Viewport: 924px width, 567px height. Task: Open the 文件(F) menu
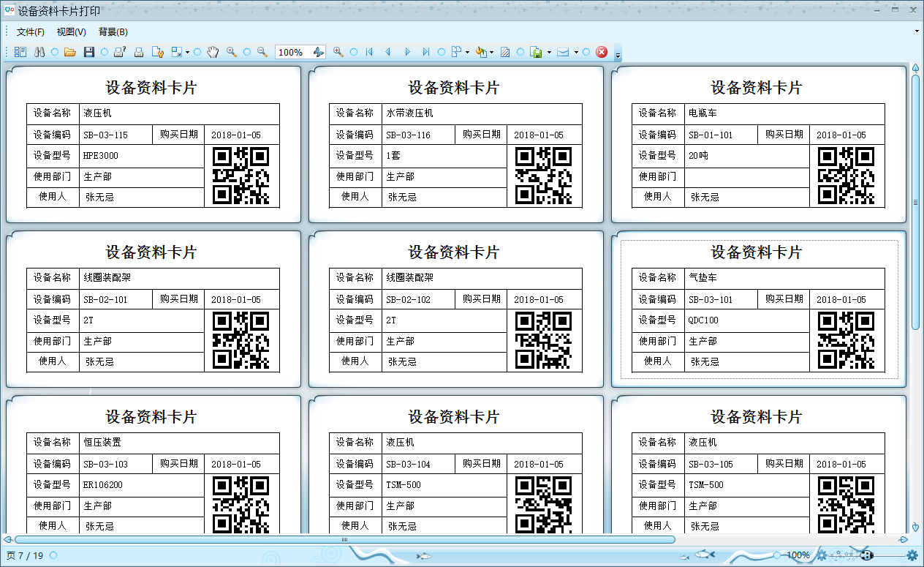[x=31, y=32]
